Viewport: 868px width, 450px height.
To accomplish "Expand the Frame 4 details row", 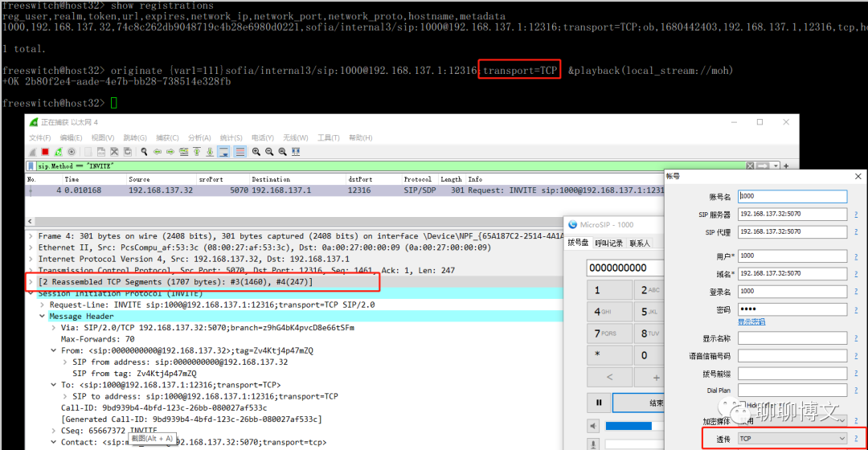I will (31, 235).
